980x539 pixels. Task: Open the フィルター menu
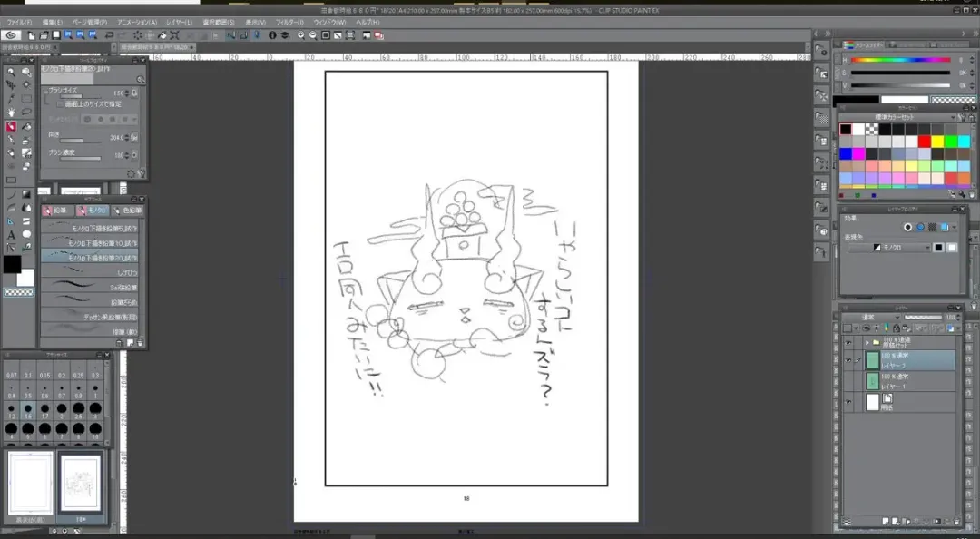(289, 22)
